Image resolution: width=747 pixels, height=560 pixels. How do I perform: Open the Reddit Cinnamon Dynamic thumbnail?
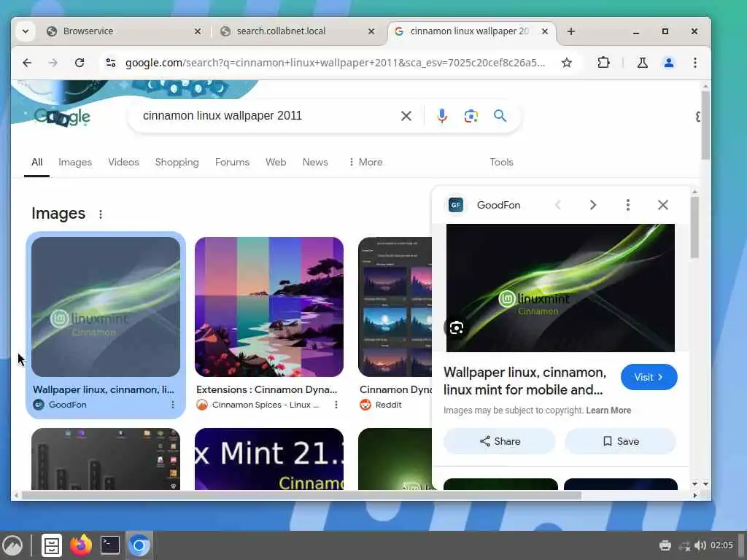click(x=395, y=307)
